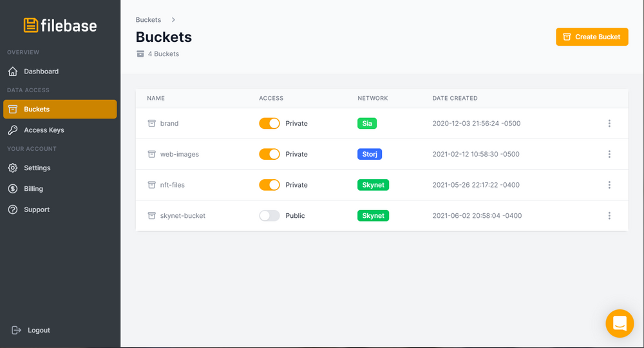Open the options menu for skynet-bucket row
The width and height of the screenshot is (644, 348).
(x=609, y=216)
